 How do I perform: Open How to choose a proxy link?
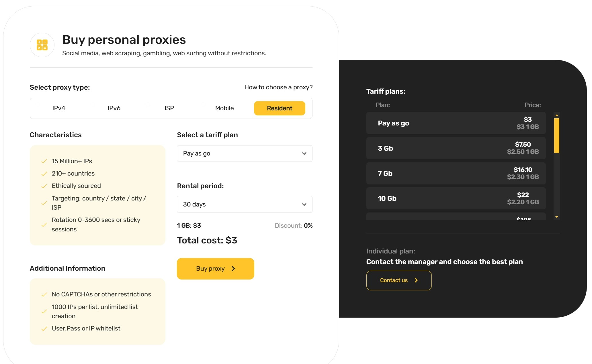pyautogui.click(x=278, y=87)
